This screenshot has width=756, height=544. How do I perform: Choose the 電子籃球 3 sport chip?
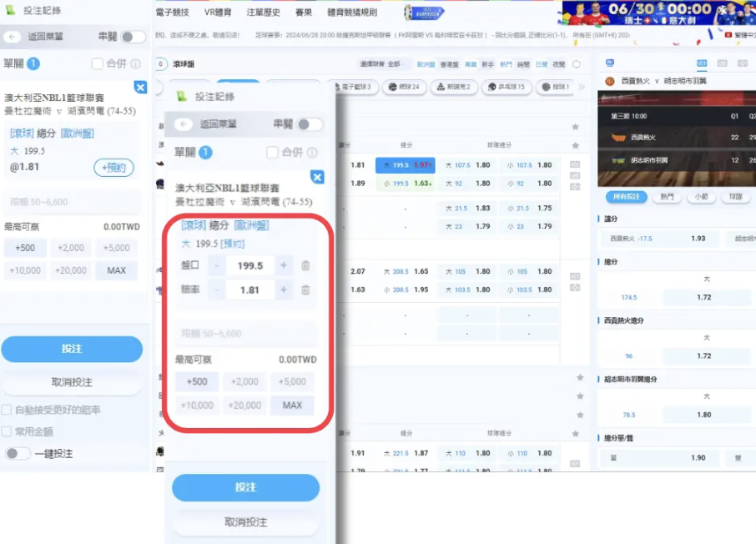click(x=355, y=87)
